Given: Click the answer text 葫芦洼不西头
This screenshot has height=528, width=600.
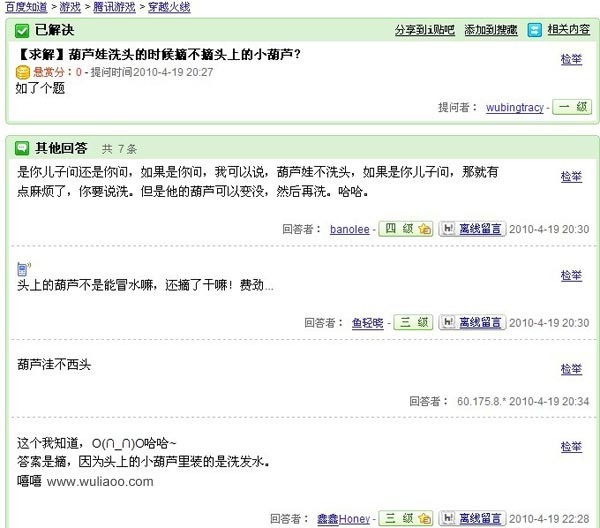Looking at the screenshot, I should click(54, 364).
